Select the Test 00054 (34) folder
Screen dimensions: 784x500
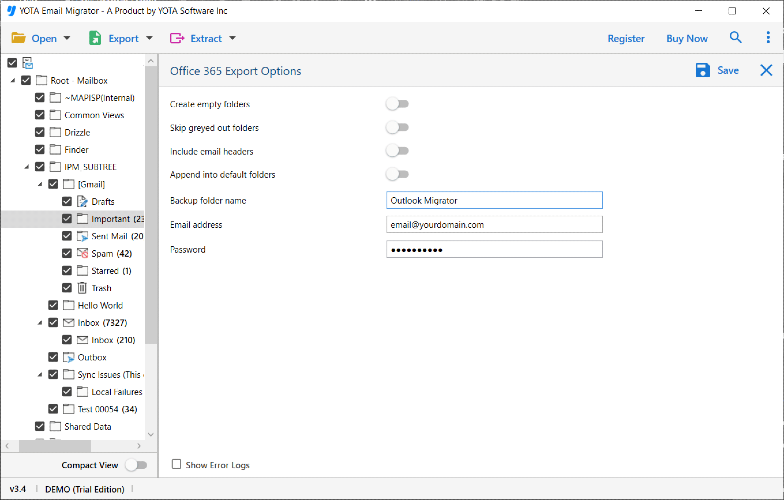(107, 409)
